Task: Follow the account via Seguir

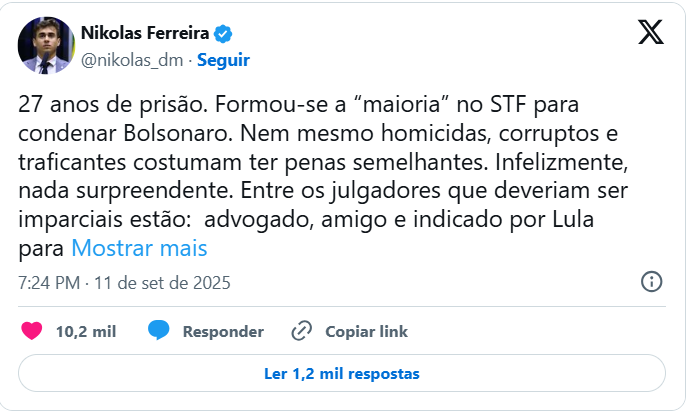Action: click(223, 60)
